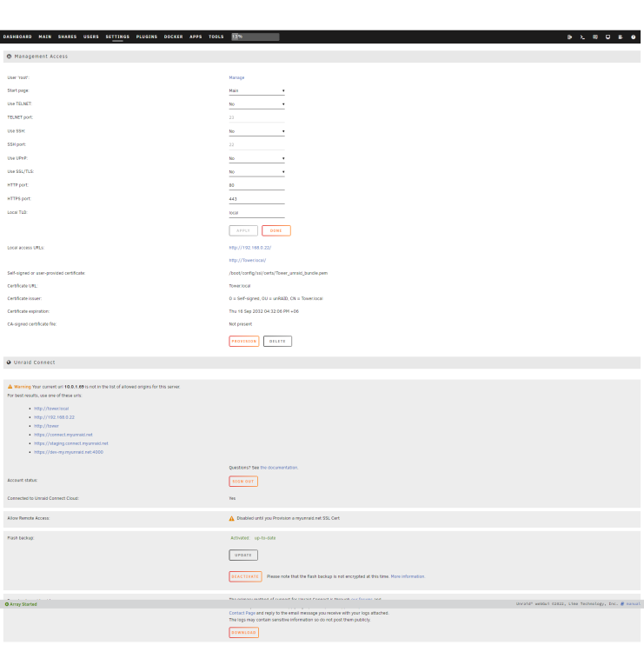Click the Download logs button
This screenshot has width=644, height=652.
[x=243, y=633]
